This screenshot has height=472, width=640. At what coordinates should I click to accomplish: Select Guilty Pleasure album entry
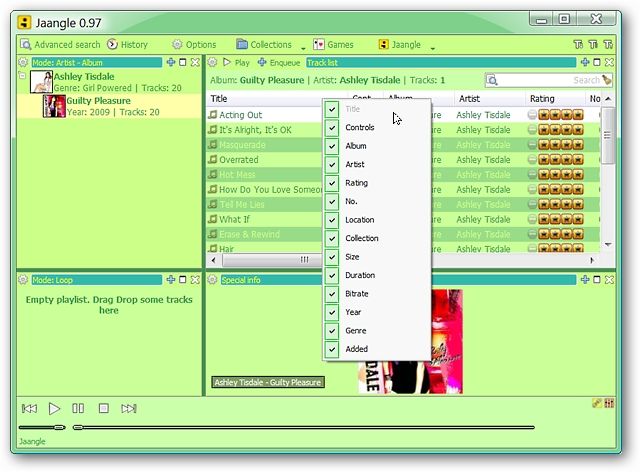coord(109,106)
